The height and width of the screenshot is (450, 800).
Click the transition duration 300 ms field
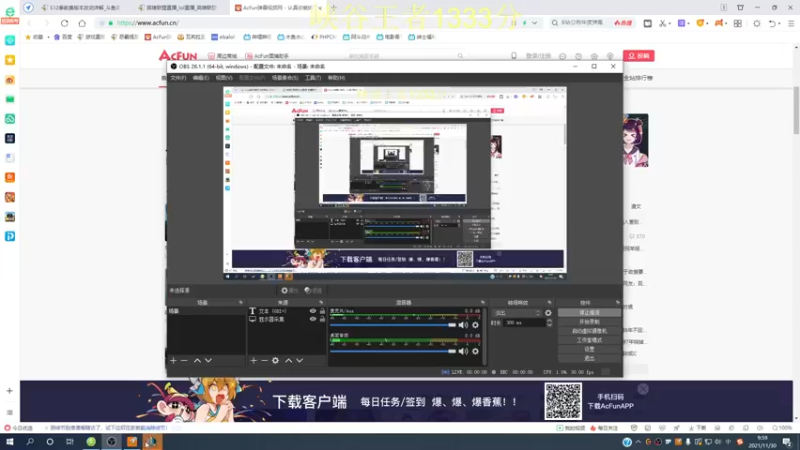523,323
